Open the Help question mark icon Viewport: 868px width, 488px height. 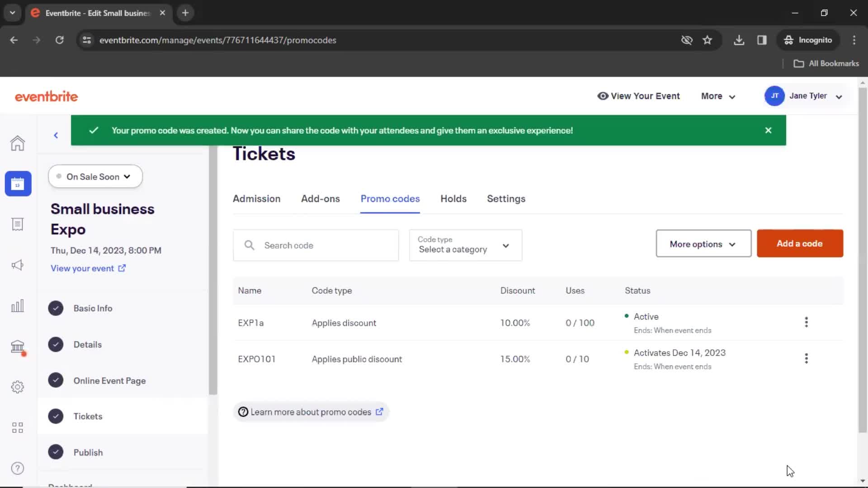coord(18,468)
